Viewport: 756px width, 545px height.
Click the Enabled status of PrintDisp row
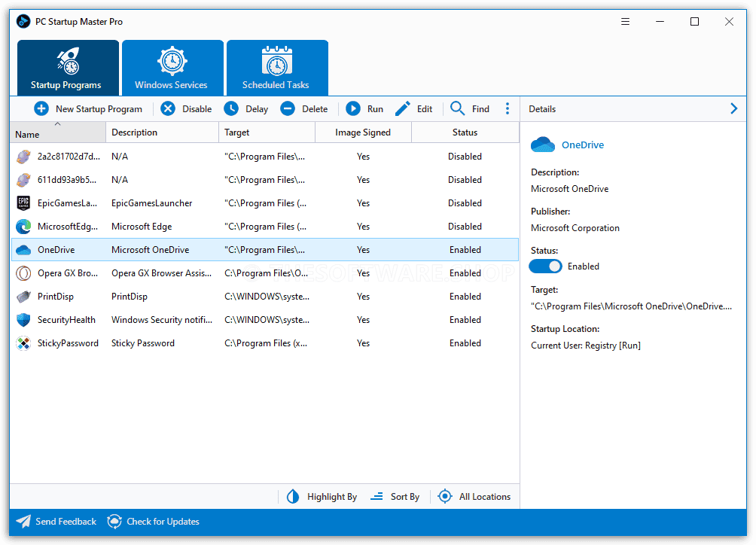[465, 297]
